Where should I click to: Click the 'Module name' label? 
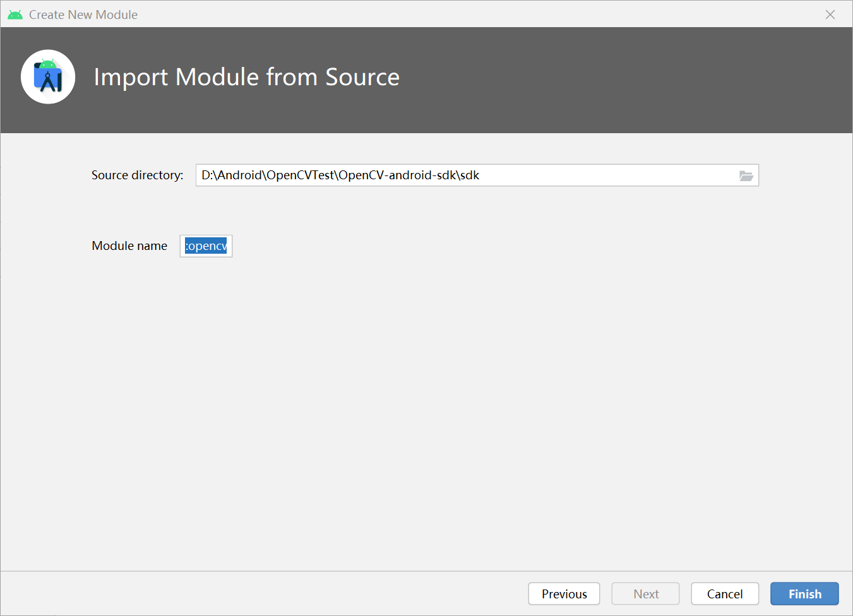[129, 246]
